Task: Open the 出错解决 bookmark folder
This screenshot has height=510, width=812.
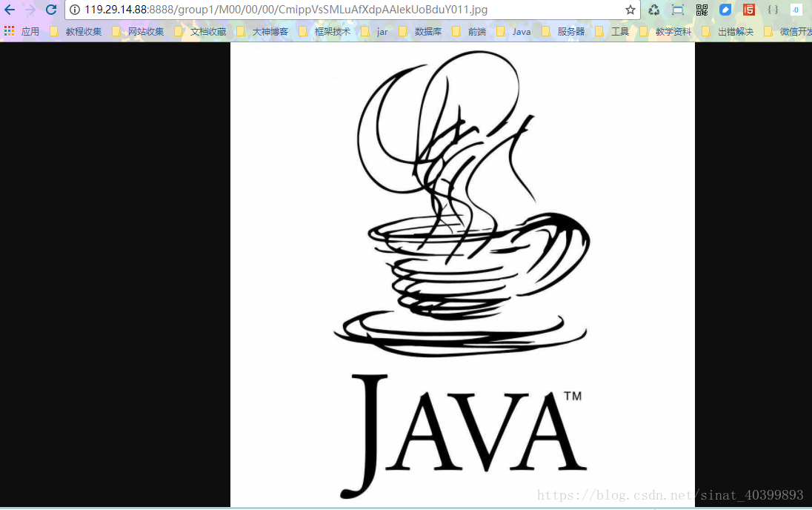Action: coord(728,32)
